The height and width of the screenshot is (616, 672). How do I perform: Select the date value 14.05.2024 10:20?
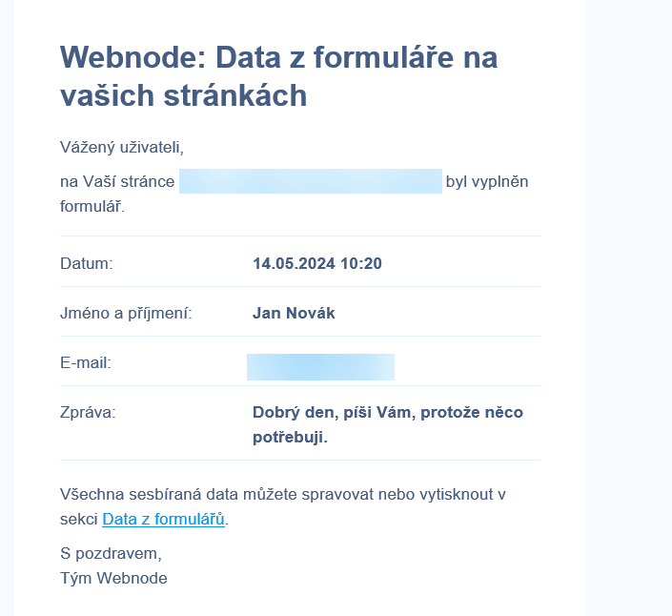[317, 263]
